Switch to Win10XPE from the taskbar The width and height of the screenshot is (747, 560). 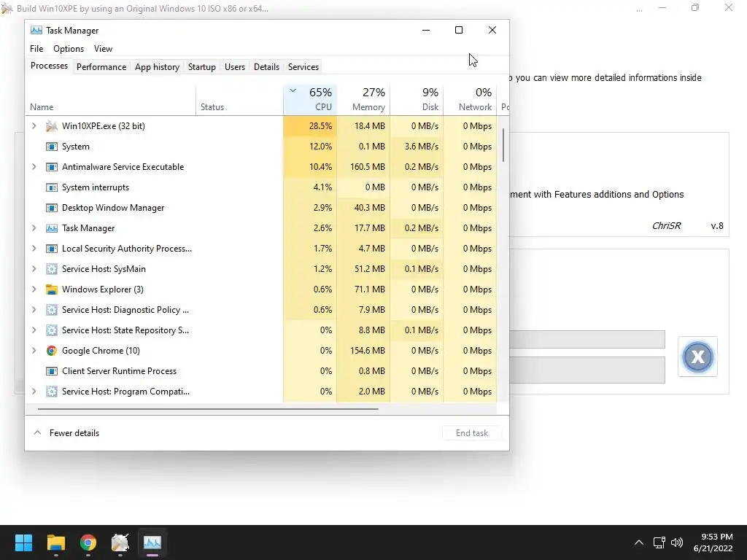click(x=120, y=542)
